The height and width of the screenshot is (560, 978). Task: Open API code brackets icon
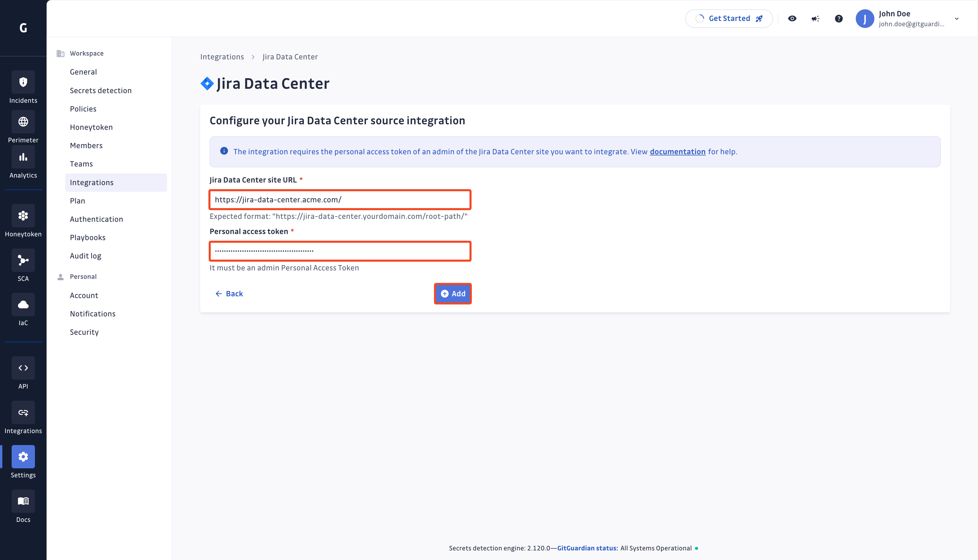point(23,368)
